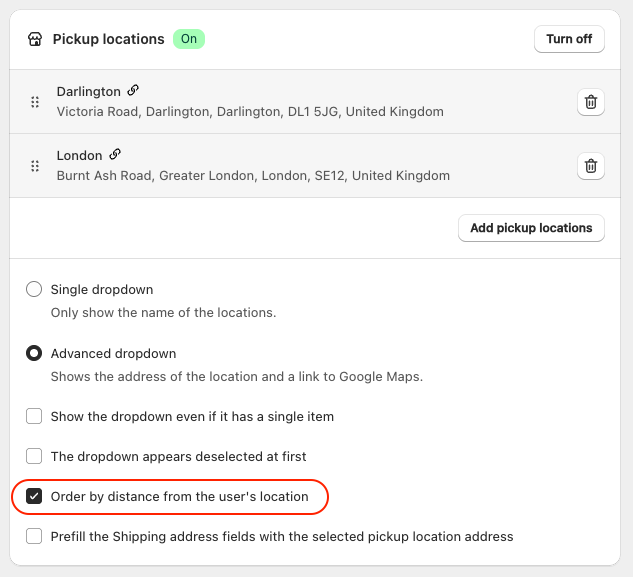Click the Darlington drag handle icon
Image resolution: width=633 pixels, height=577 pixels.
coord(35,102)
